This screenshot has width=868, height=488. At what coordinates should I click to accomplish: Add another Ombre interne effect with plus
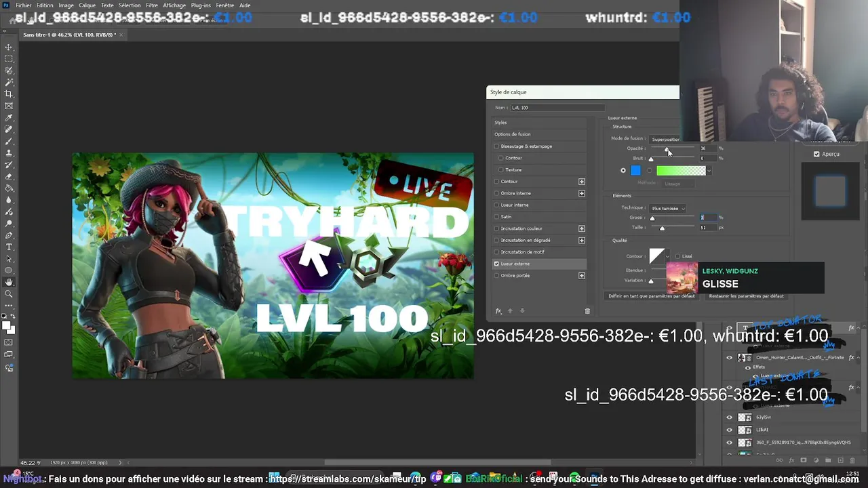(x=581, y=193)
